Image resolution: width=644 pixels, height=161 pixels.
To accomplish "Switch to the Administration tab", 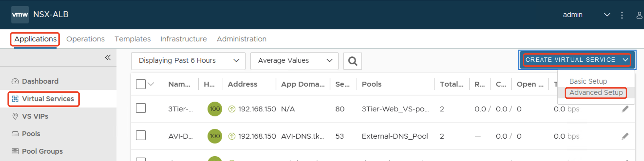I will 242,39.
